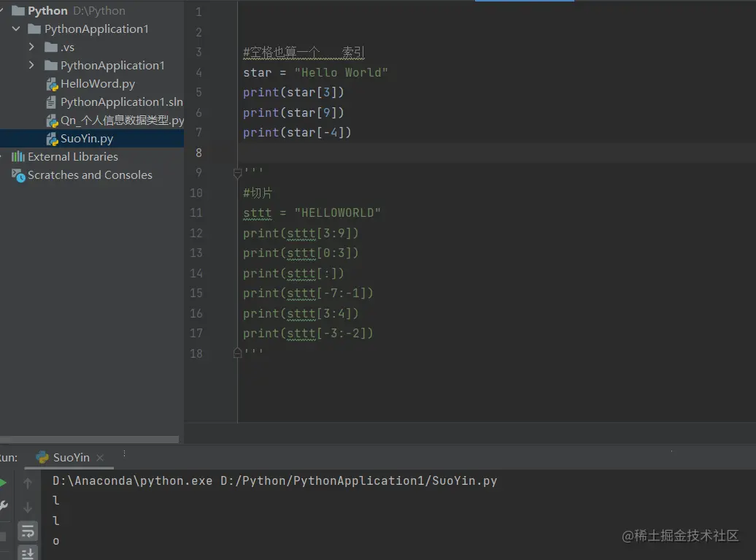Viewport: 756px width, 560px height.
Task: Click the Qn_个人信息数据类型.py file icon
Action: pos(52,121)
